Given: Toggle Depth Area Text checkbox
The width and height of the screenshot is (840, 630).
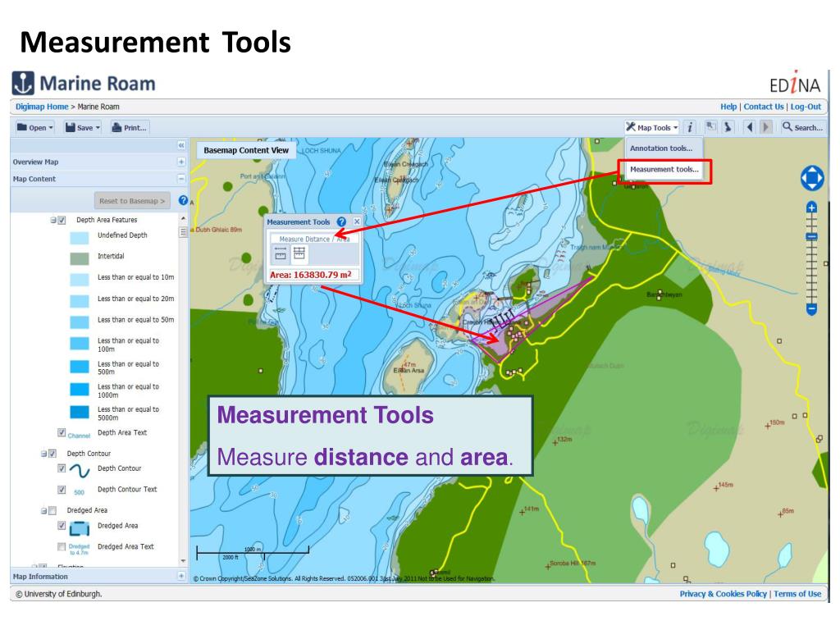Looking at the screenshot, I should pos(62,432).
